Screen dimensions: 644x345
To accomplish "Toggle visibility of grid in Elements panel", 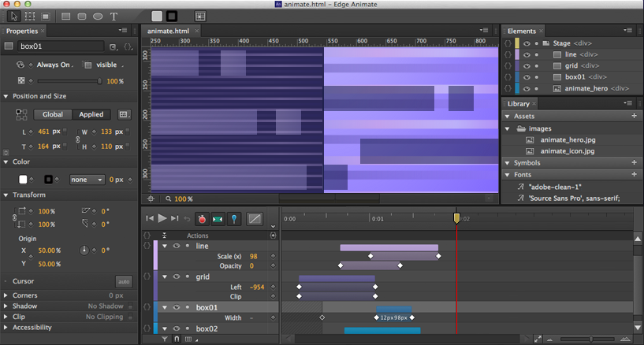I will coord(527,66).
